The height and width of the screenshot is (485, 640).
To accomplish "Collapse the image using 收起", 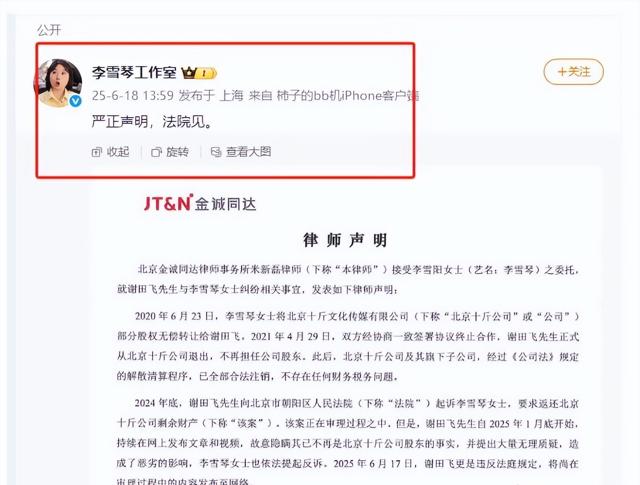I will click(111, 152).
